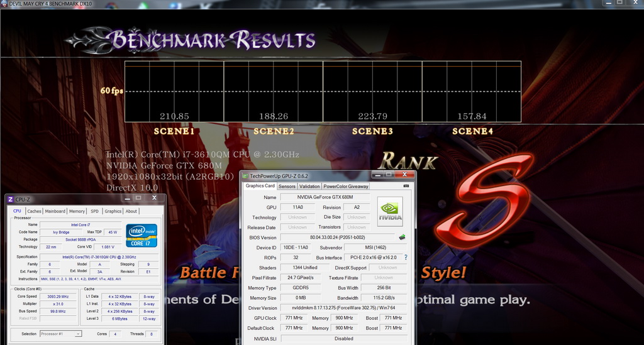Click the Scene 2 score 188.26
Screen dimensions: 644x345
274,116
